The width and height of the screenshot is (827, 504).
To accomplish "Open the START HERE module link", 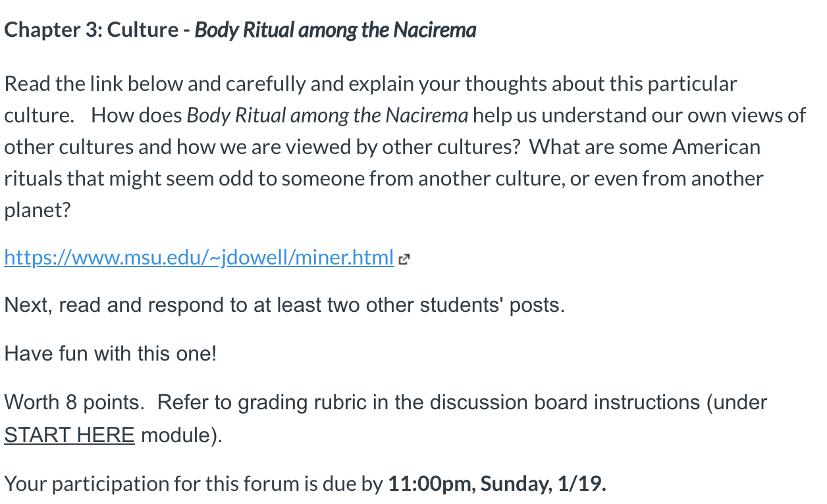I will pos(69,435).
